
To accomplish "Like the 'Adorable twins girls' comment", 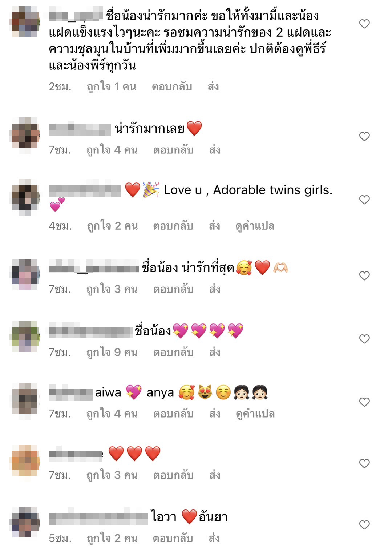I will pos(364,200).
